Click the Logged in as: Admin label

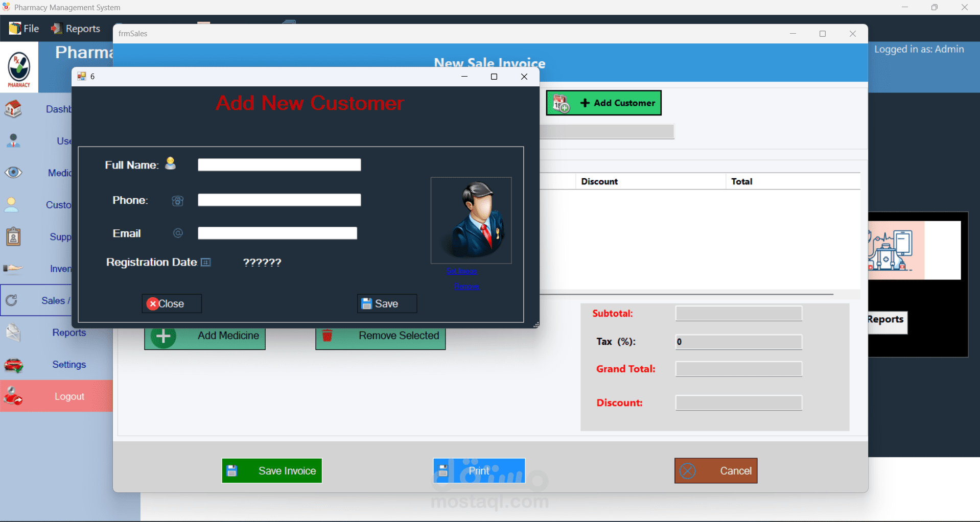click(x=919, y=49)
